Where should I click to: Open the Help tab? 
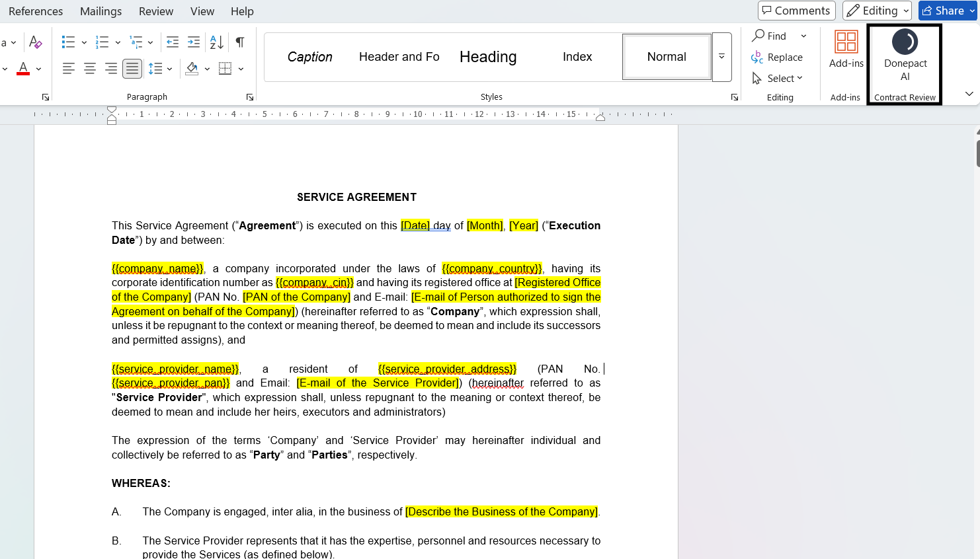point(242,11)
